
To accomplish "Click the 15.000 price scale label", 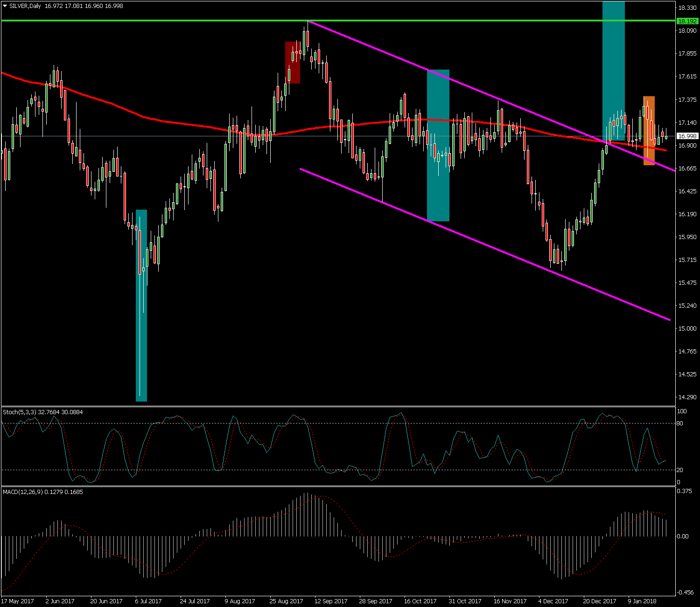I will pos(686,328).
